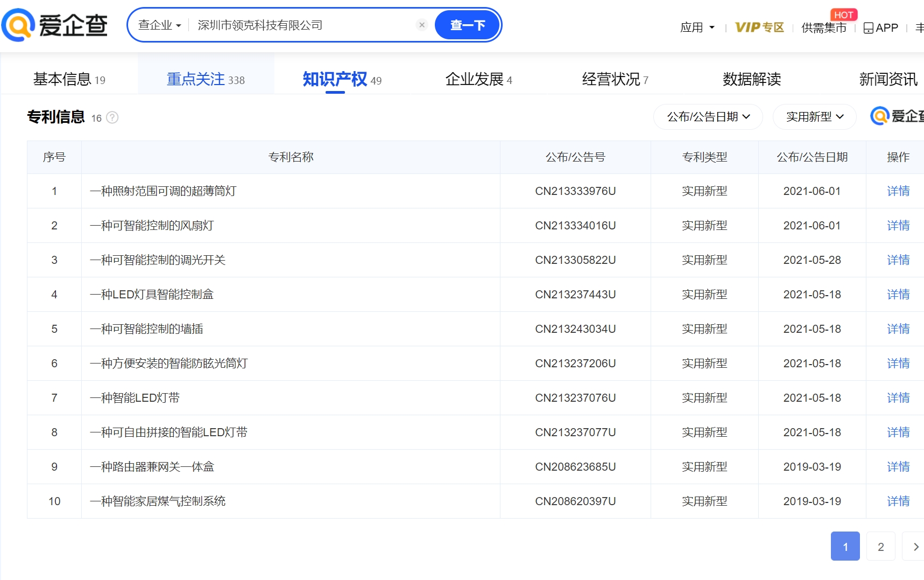Viewport: 924px width, 580px height.
Task: Open the 企业发展 tab
Action: [x=478, y=80]
